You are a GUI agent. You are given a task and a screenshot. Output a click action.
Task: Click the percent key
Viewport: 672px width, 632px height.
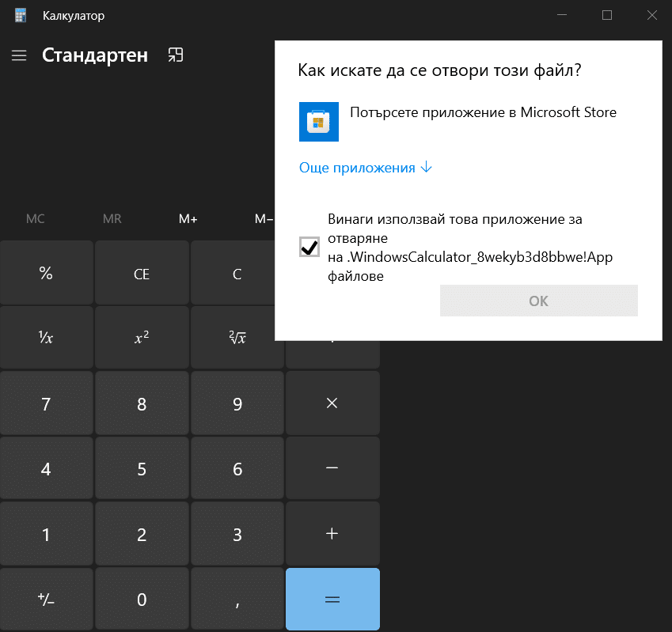46,273
